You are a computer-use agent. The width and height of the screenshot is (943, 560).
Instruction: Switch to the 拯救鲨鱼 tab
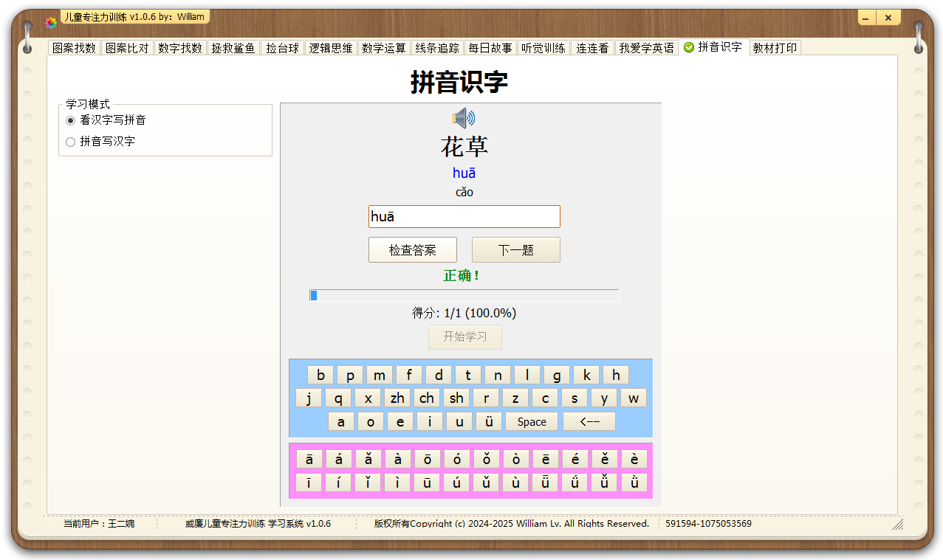(233, 48)
